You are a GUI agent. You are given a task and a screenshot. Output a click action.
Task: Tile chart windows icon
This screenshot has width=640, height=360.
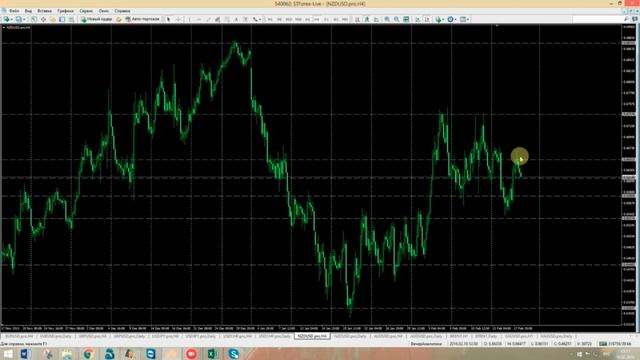406,19
